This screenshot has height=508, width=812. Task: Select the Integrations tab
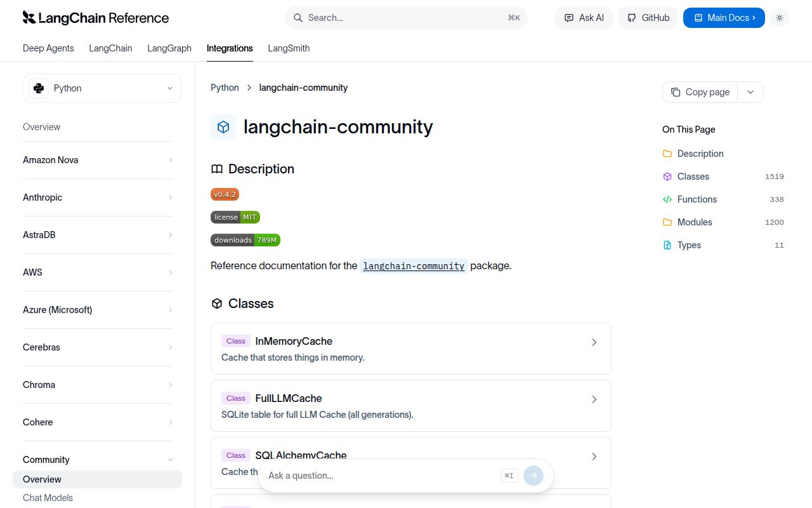[x=230, y=48]
